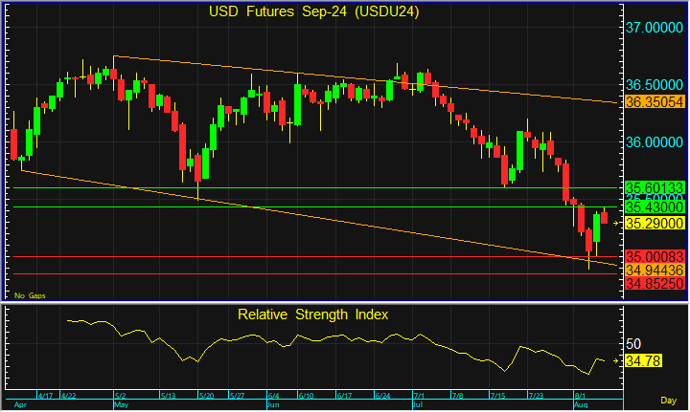Click the yellow 34.78 RSI value label
Viewport: 690px width, 412px height.
click(x=642, y=359)
